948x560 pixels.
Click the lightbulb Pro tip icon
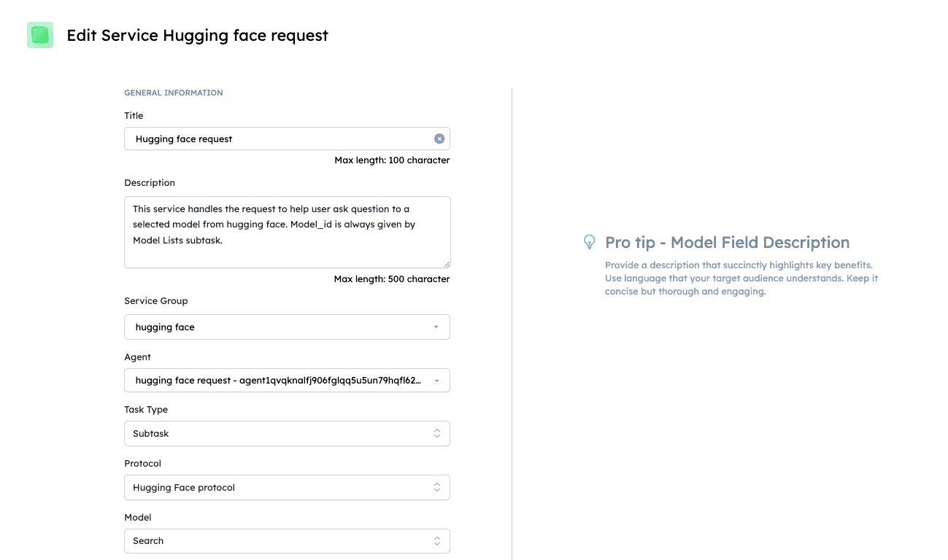(x=590, y=242)
